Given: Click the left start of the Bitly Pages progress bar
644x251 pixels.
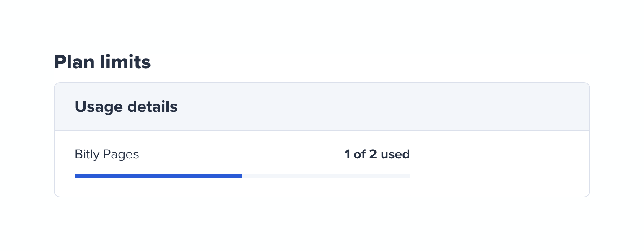Looking at the screenshot, I should point(76,176).
